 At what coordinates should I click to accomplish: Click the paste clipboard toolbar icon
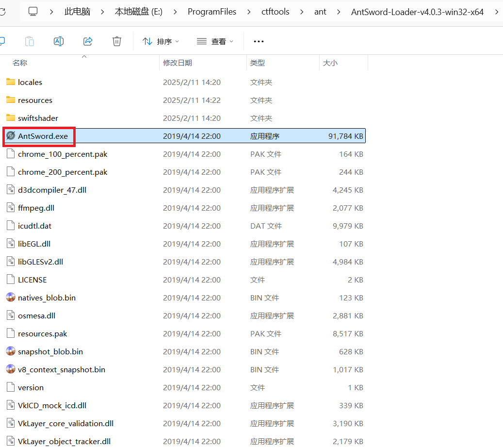tap(30, 41)
